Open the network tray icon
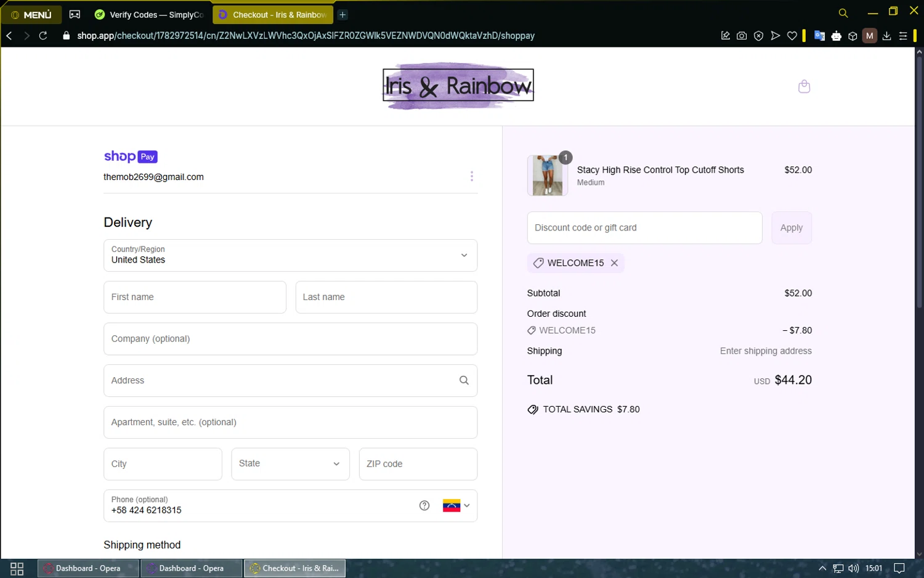The height and width of the screenshot is (578, 924). [838, 569]
